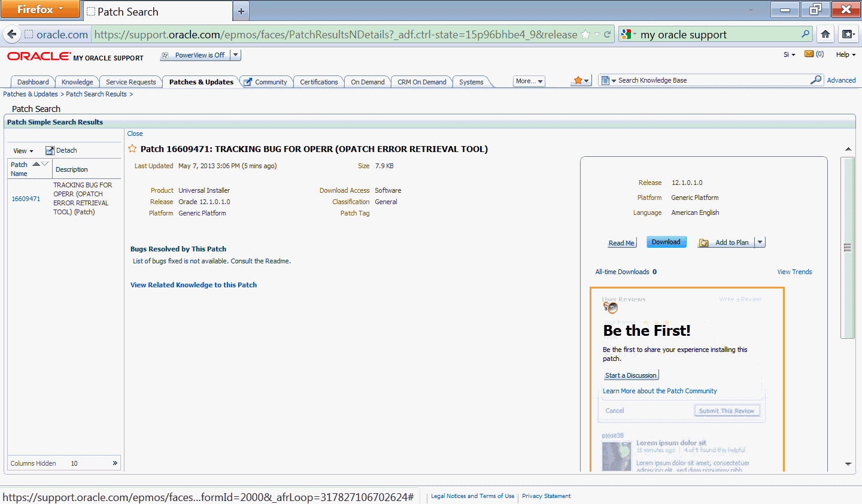
Task: Open the messages envelope icon
Action: pyautogui.click(x=809, y=54)
